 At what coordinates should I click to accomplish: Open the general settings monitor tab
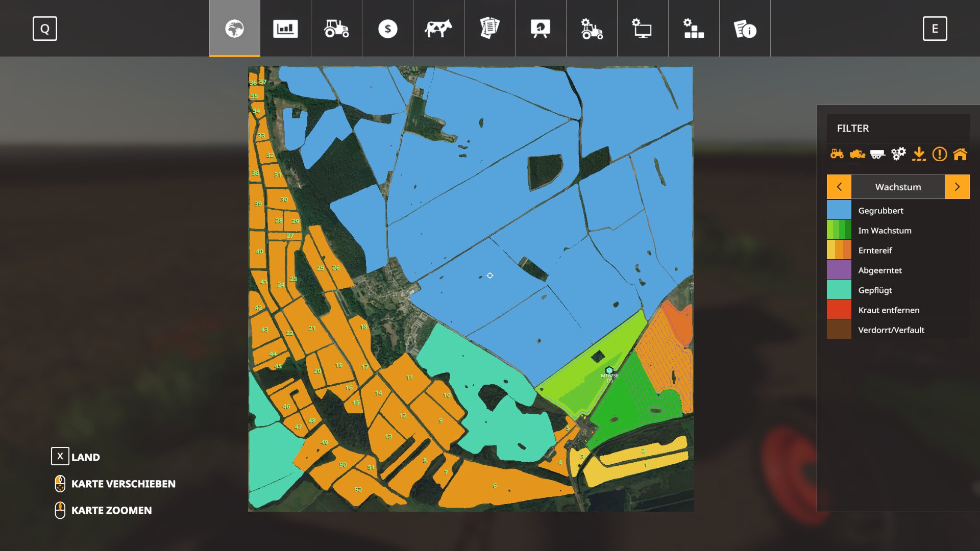coord(643,29)
